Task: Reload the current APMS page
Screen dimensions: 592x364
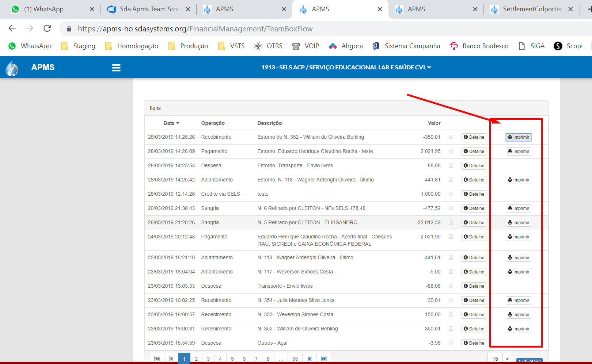Action: [x=47, y=28]
